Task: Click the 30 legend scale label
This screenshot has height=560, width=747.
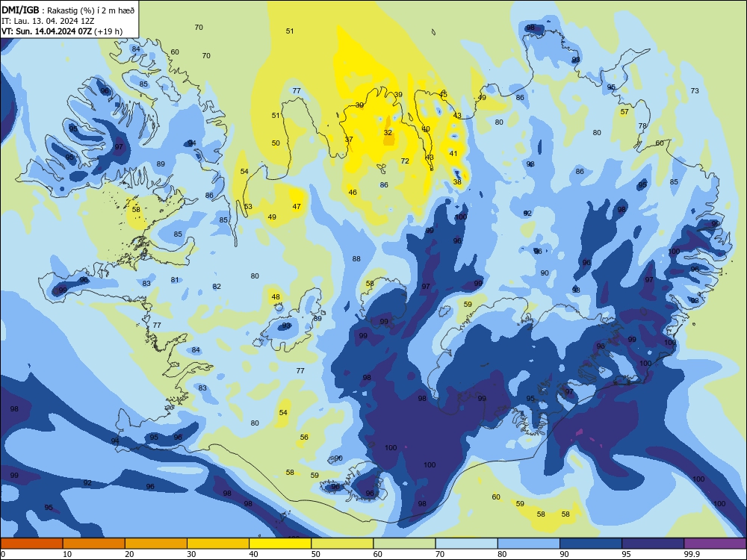Action: coord(191,554)
